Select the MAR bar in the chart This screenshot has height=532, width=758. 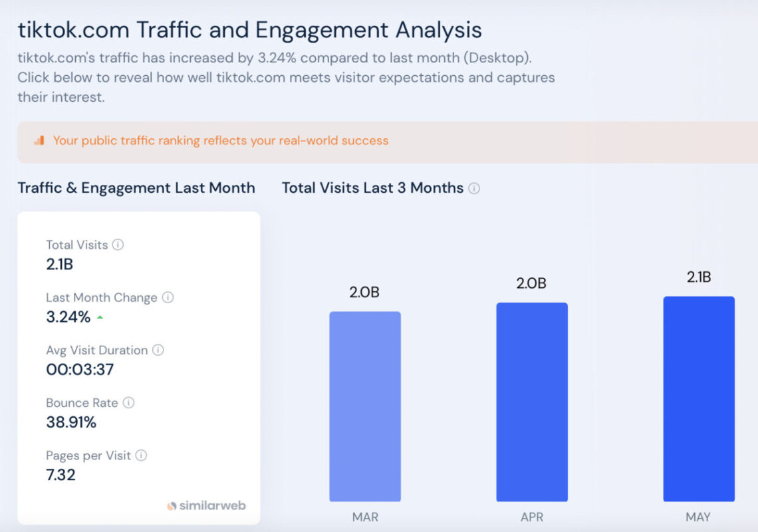point(365,406)
